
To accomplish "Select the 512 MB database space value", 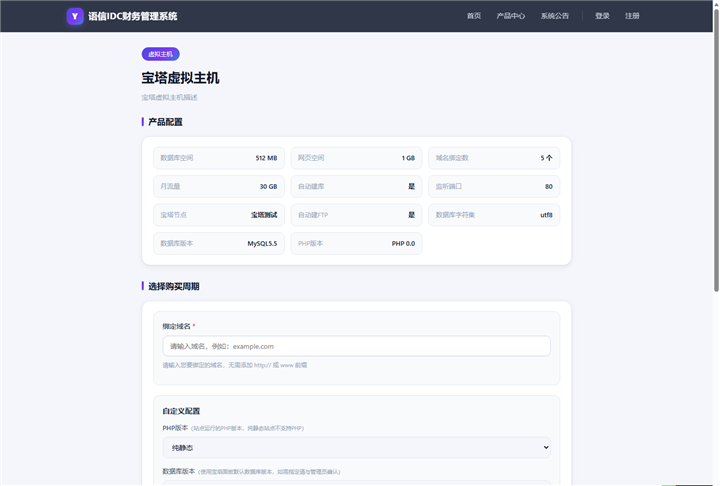I will [266, 158].
